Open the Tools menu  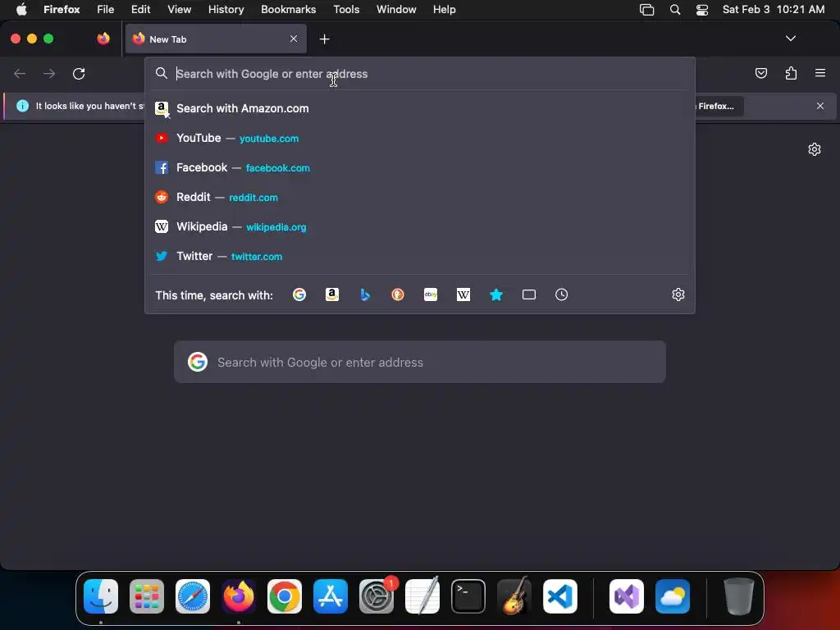346,9
